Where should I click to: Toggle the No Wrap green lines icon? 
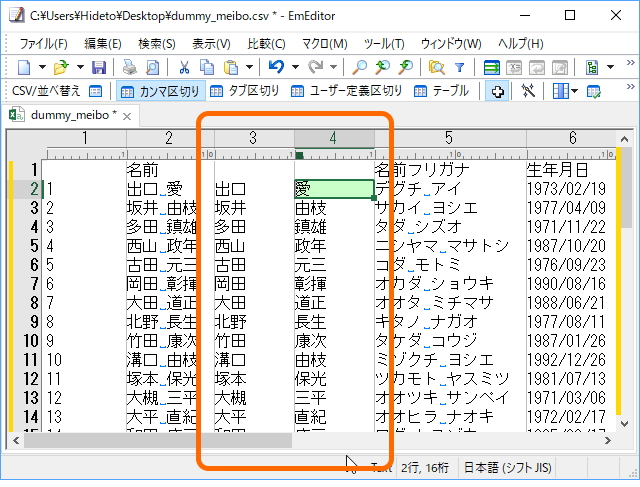(491, 67)
